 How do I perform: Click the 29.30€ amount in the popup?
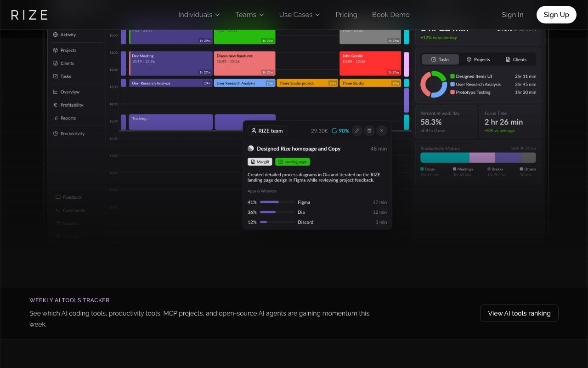pyautogui.click(x=319, y=131)
